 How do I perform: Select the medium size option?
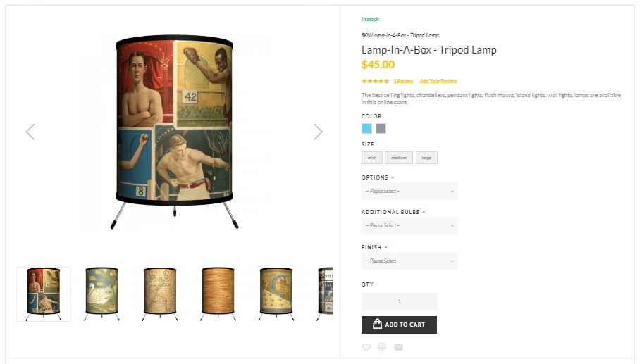pyautogui.click(x=399, y=158)
